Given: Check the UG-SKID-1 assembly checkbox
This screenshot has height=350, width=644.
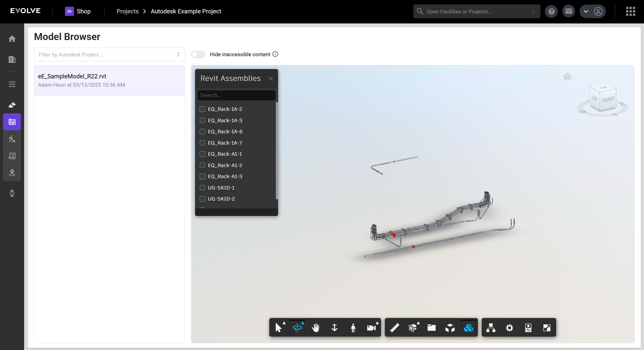Looking at the screenshot, I should 202,188.
